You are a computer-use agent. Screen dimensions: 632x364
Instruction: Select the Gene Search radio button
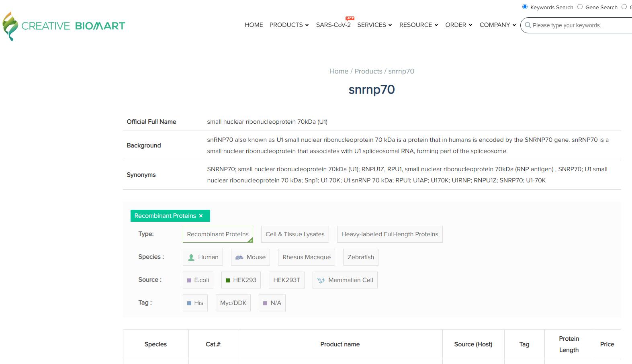pos(580,7)
